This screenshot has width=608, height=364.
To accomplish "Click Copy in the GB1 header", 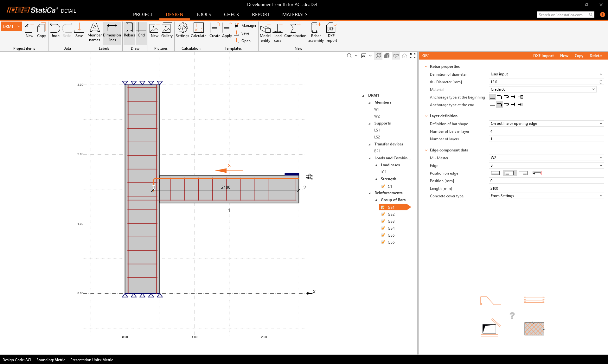I will (x=579, y=56).
